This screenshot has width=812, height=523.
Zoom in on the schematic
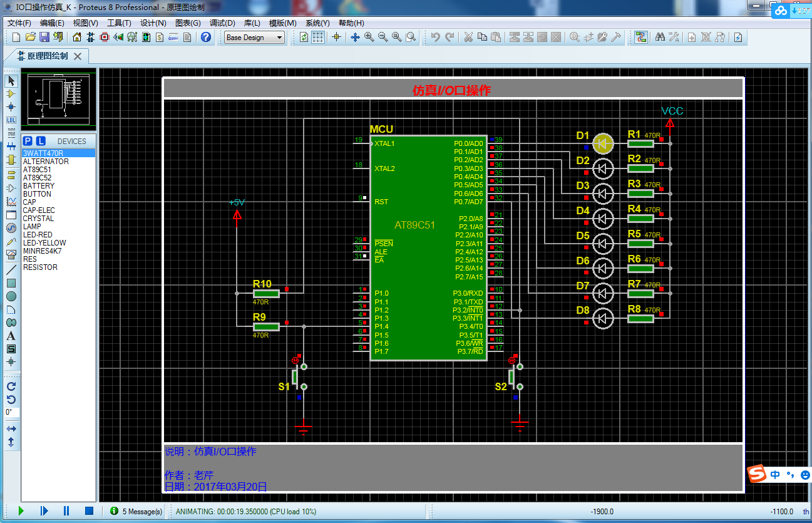(369, 37)
